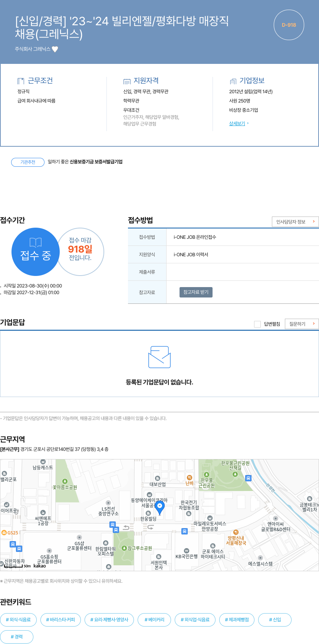319x644 pixels.
Task: Click the 한국전기 차협동조합 marker
Action: 189,513
